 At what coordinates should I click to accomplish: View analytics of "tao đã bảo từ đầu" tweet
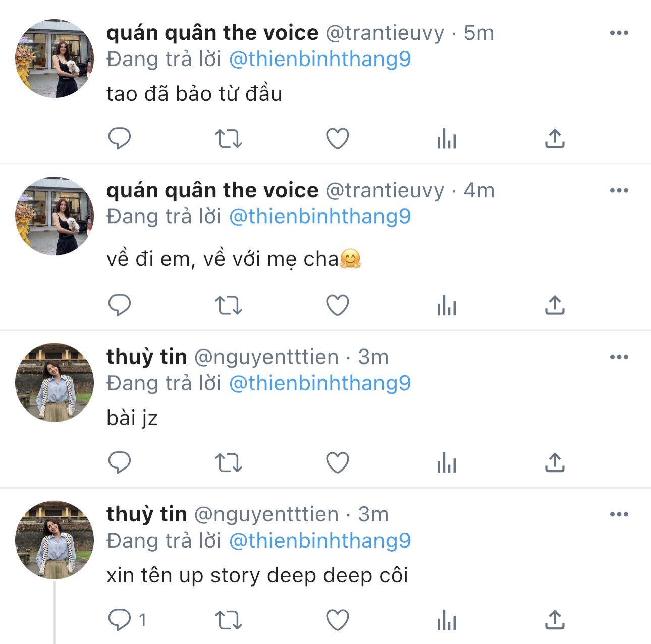[447, 138]
